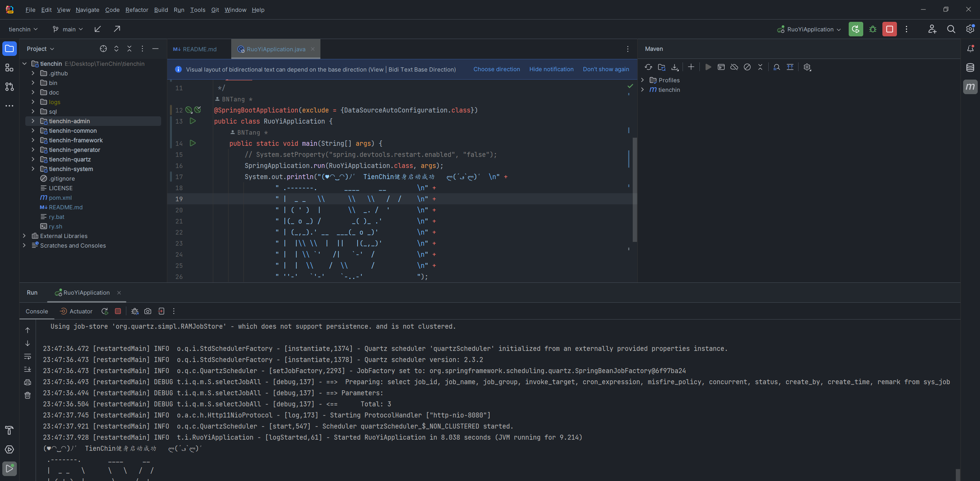The image size is (980, 481).
Task: Click Choose direction link
Action: 497,69
